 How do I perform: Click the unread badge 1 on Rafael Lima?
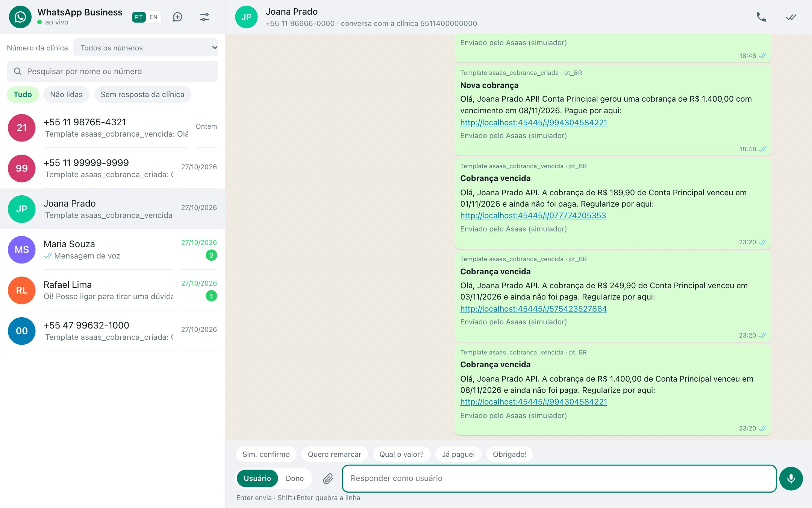pyautogui.click(x=211, y=296)
